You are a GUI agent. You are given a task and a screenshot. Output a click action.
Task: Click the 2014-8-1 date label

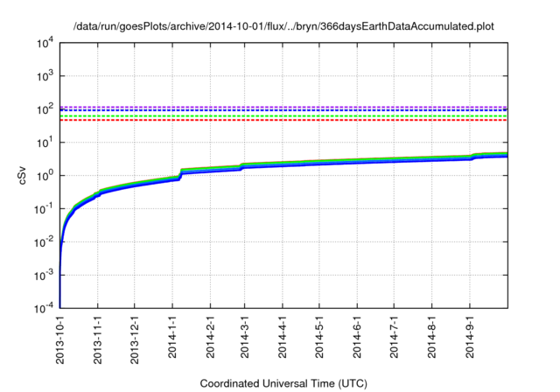point(431,337)
